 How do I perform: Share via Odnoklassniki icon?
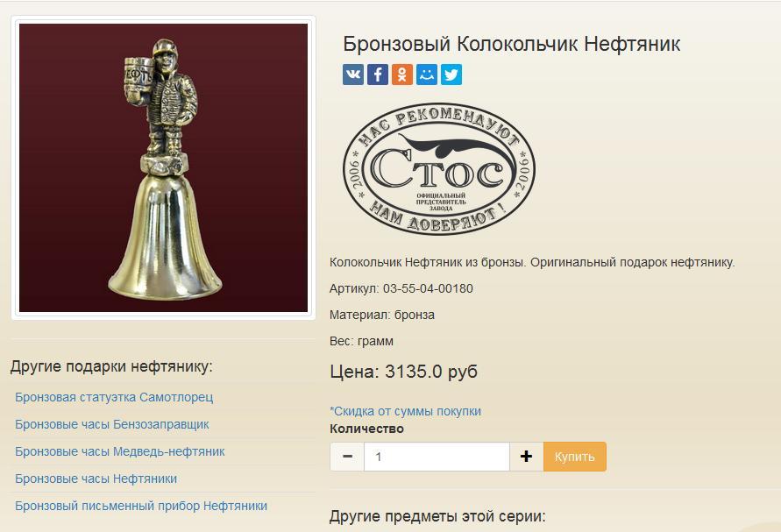(x=402, y=74)
